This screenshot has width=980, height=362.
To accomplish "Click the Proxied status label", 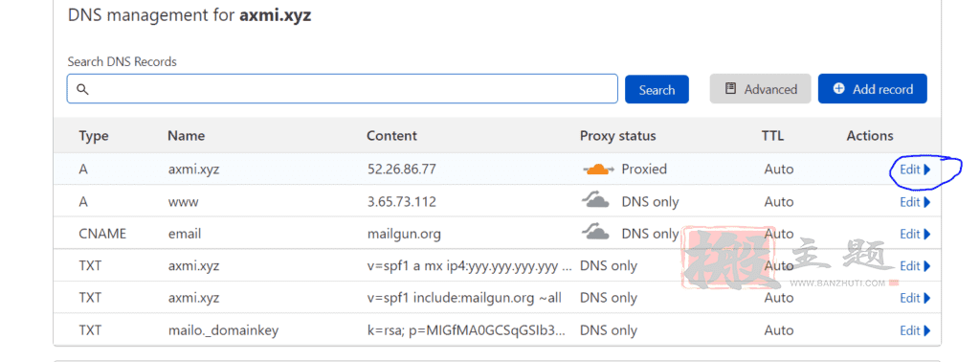I will (644, 170).
